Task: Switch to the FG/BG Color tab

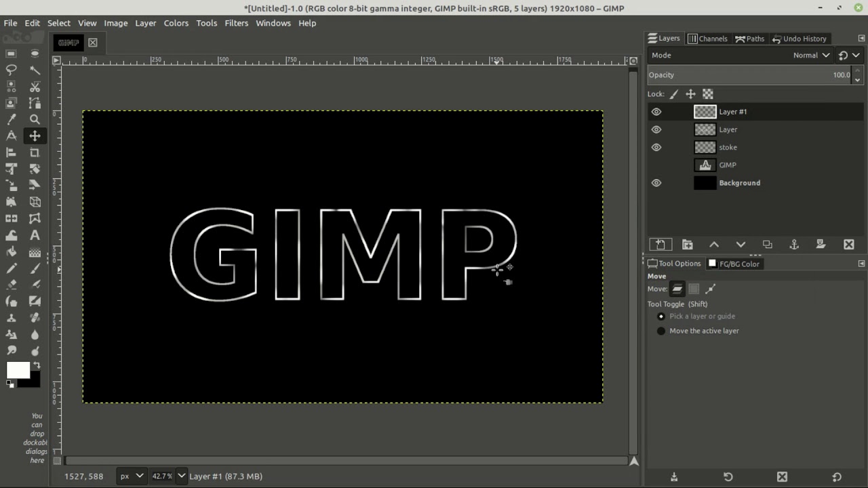Action: tap(734, 264)
